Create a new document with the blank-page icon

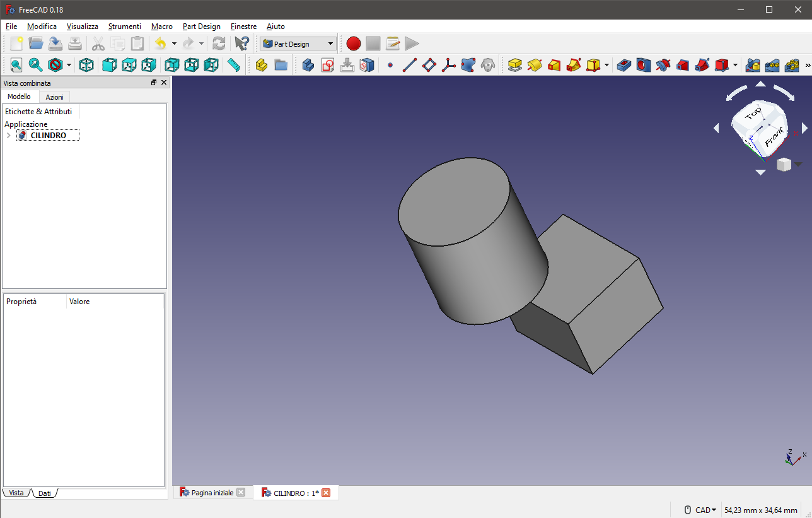(16, 44)
